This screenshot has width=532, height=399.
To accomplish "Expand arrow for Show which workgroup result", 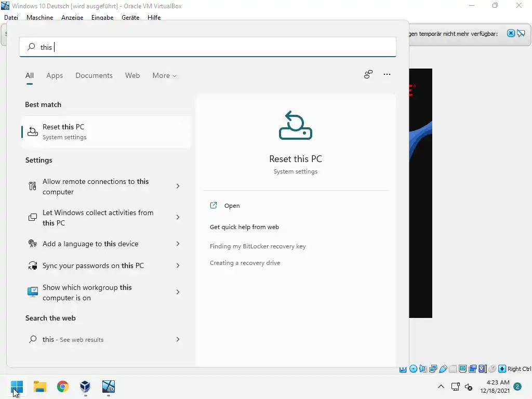I will pos(178,292).
